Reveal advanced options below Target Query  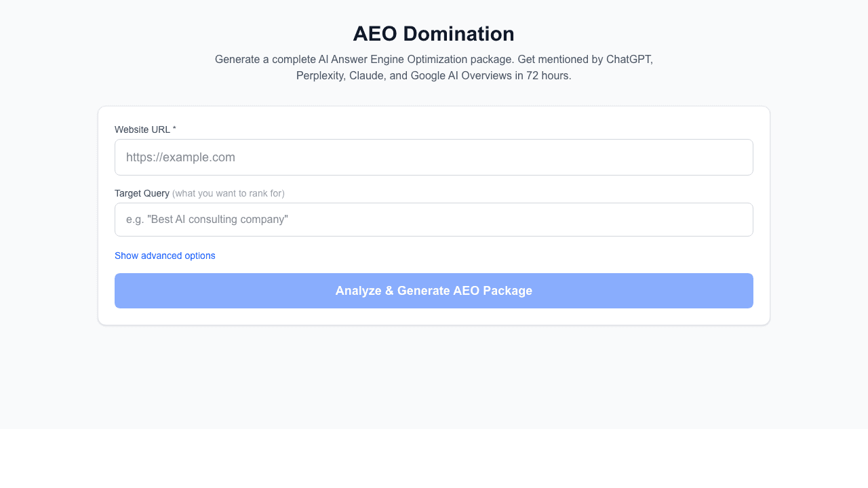165,256
